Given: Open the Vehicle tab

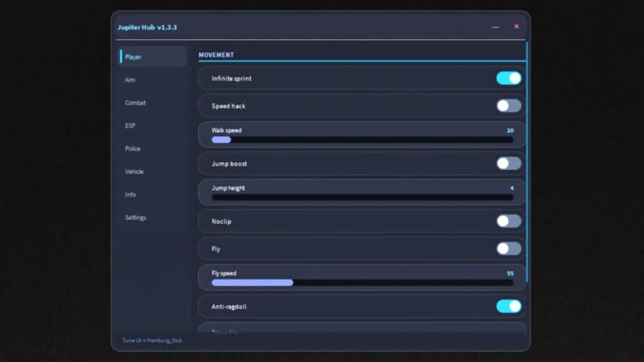Looking at the screenshot, I should (x=152, y=172).
